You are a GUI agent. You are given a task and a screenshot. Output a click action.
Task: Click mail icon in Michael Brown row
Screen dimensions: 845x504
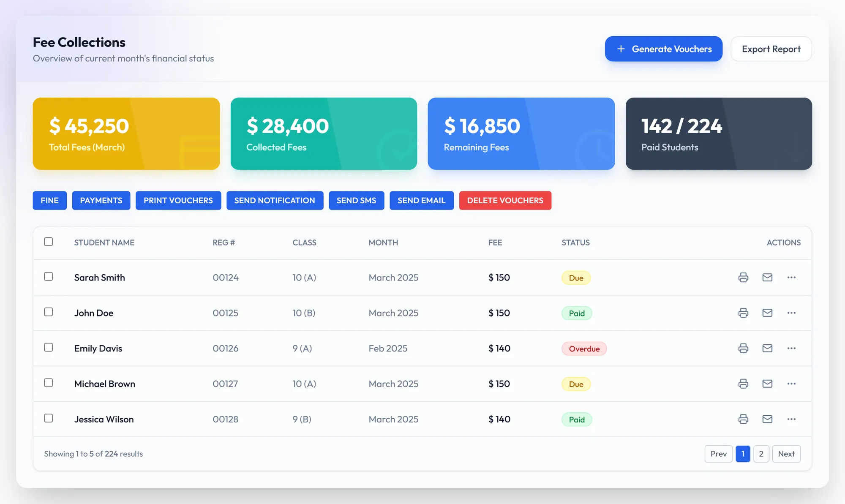coord(767,384)
